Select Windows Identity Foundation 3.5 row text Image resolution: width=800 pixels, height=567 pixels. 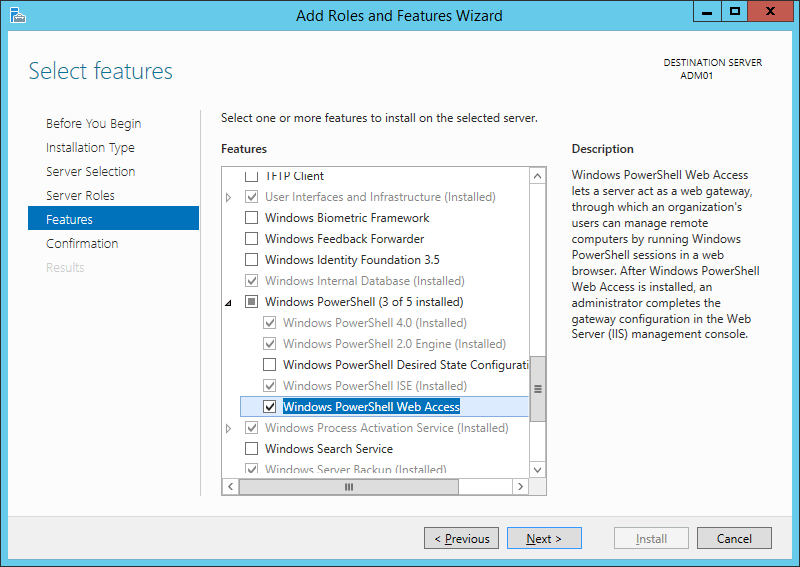(352, 260)
